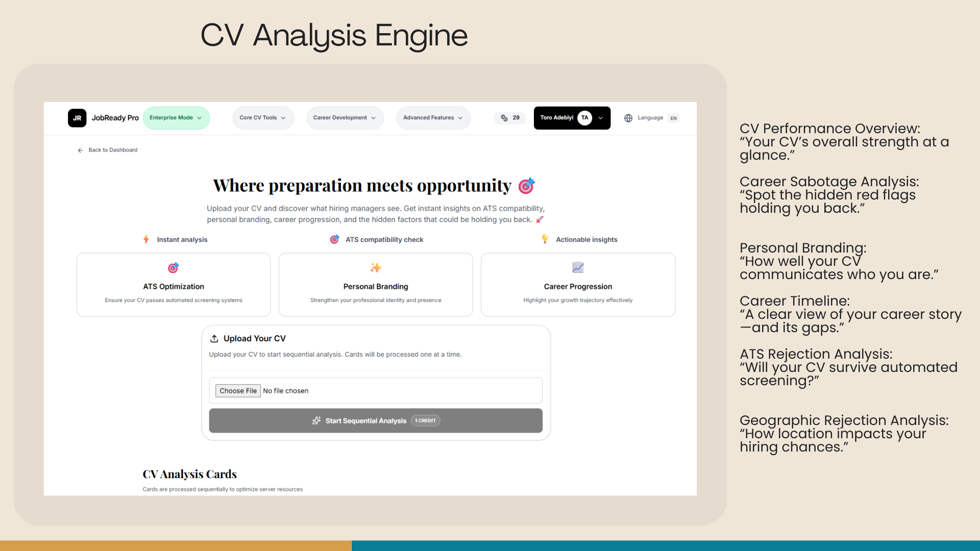Expand the Enterprise Mode dropdown
Screen dimensions: 980x551
(x=176, y=118)
